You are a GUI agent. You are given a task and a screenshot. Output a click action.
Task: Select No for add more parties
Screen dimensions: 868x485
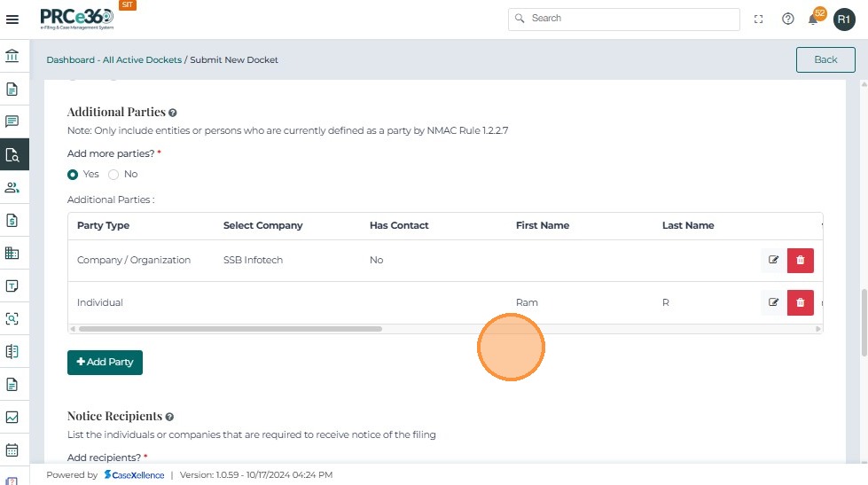point(113,174)
